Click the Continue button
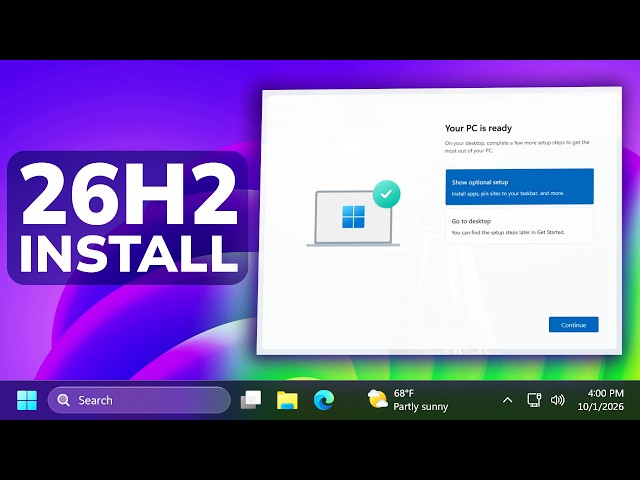The height and width of the screenshot is (480, 640). [x=573, y=325]
